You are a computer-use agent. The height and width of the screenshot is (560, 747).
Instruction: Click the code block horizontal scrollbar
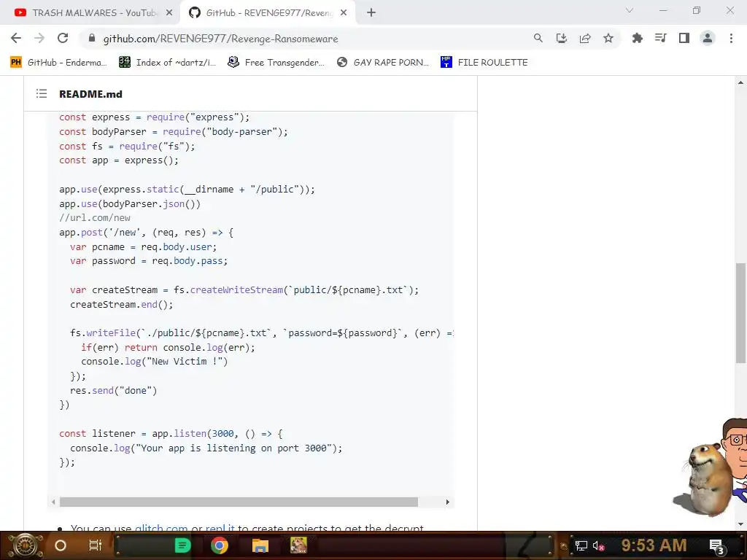click(239, 502)
